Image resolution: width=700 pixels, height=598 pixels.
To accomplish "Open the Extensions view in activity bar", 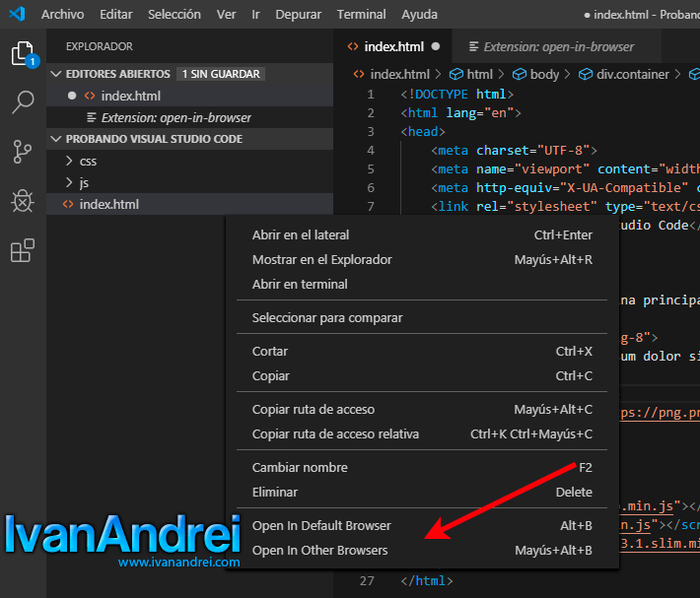I will click(x=23, y=250).
